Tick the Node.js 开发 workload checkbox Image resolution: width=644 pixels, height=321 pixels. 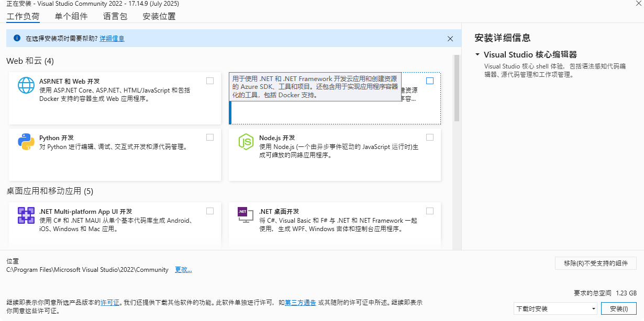(430, 137)
